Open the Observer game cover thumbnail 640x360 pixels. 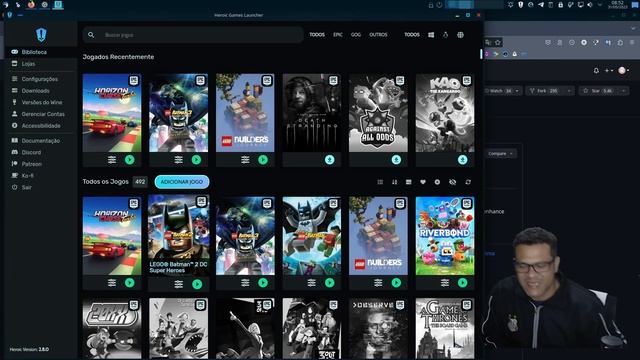(378, 329)
